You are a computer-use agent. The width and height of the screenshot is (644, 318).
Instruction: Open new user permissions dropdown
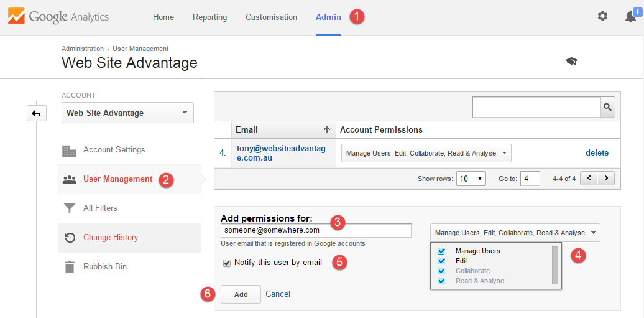(x=515, y=233)
